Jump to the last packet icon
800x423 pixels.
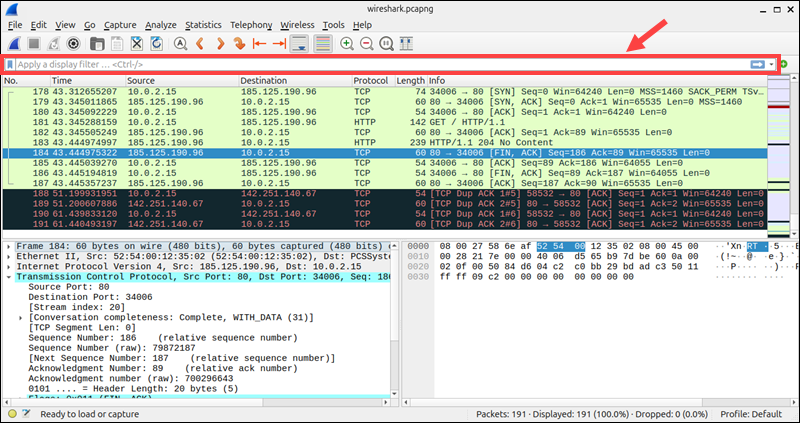pos(279,44)
